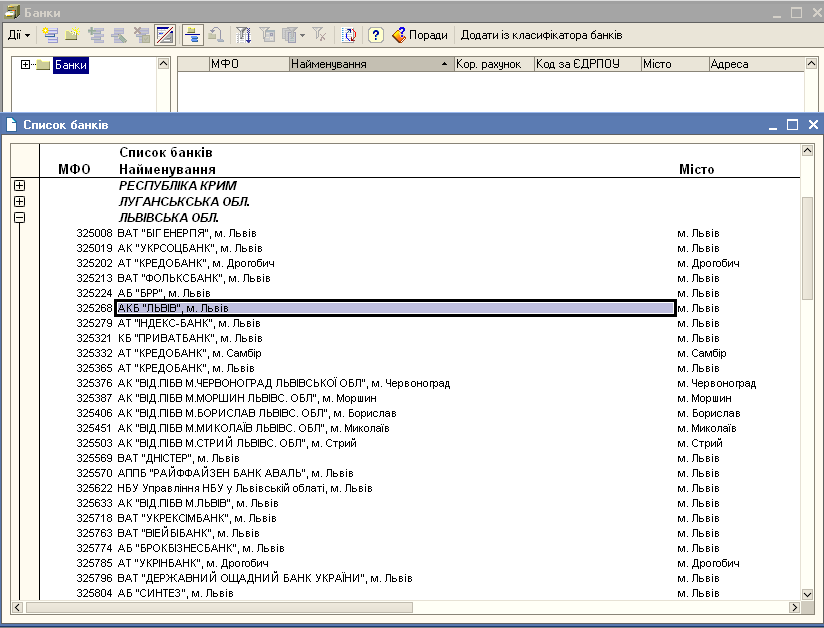Select the highlighted АКБ "ЛЬВІВ" row

(395, 308)
